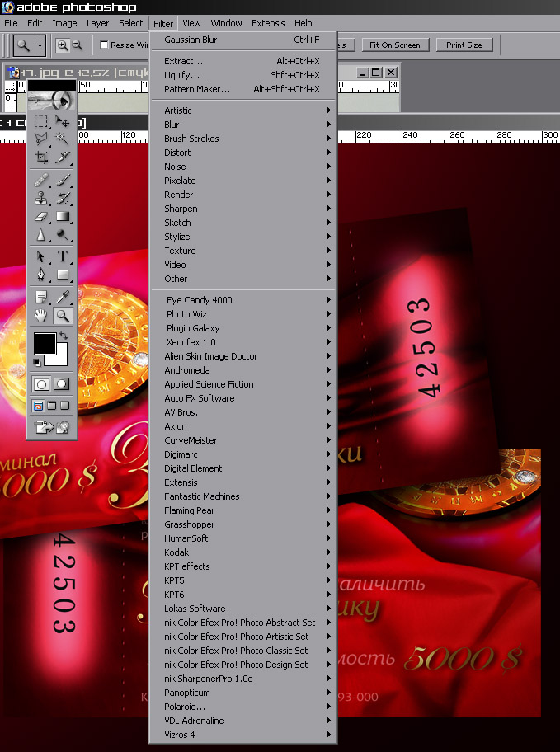
Task: Select the Crop tool
Action: pos(41,157)
